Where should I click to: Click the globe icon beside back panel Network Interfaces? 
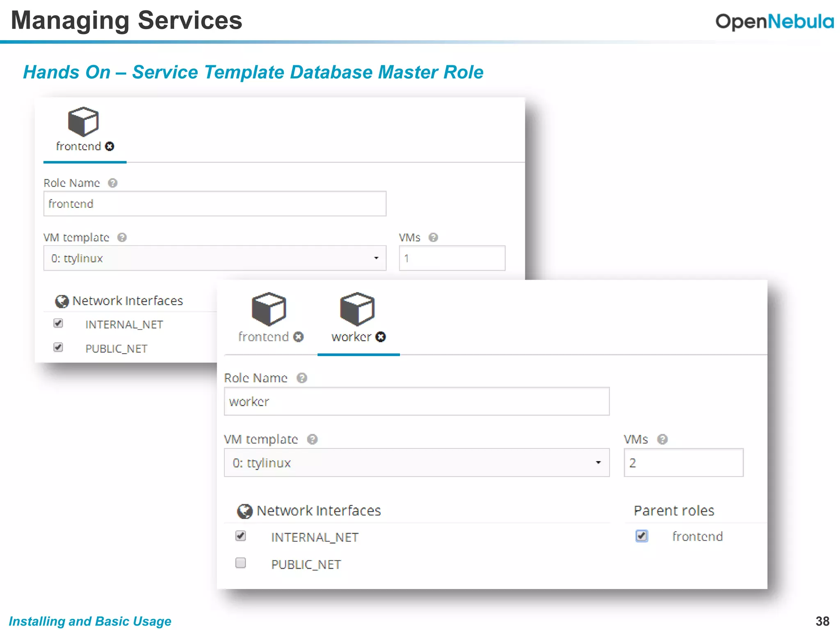tap(62, 301)
